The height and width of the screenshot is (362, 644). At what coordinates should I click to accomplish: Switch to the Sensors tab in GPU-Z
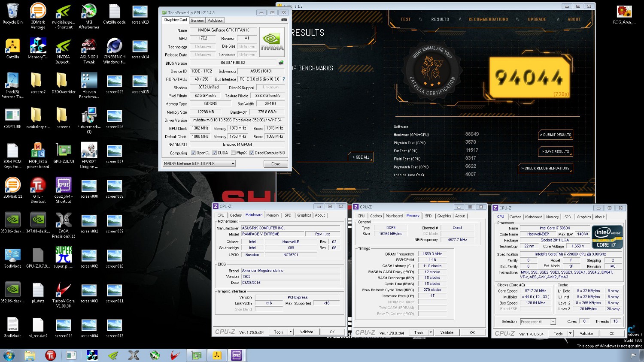197,20
